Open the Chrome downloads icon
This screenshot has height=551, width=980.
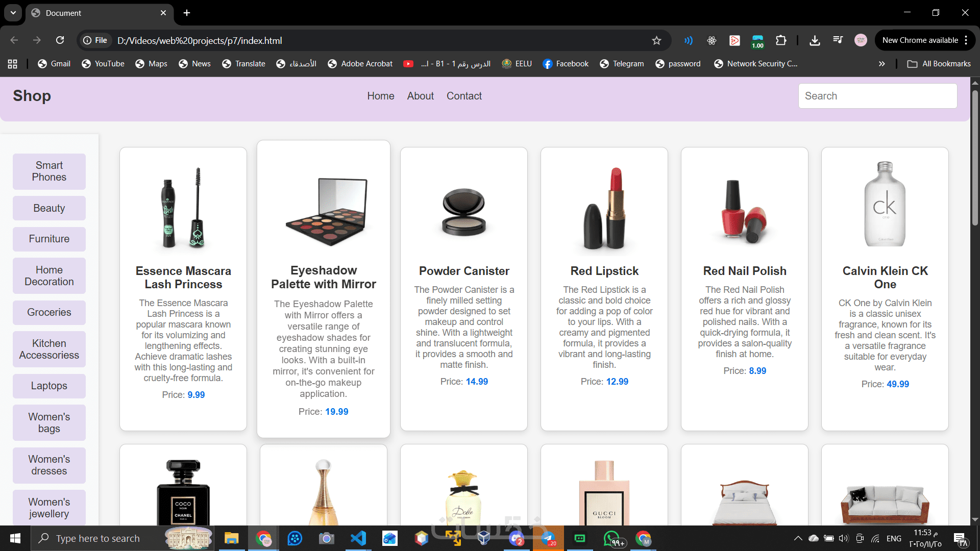(x=815, y=40)
